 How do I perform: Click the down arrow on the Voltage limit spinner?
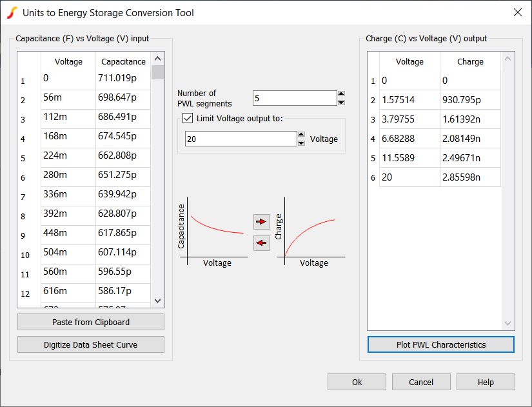(x=300, y=142)
